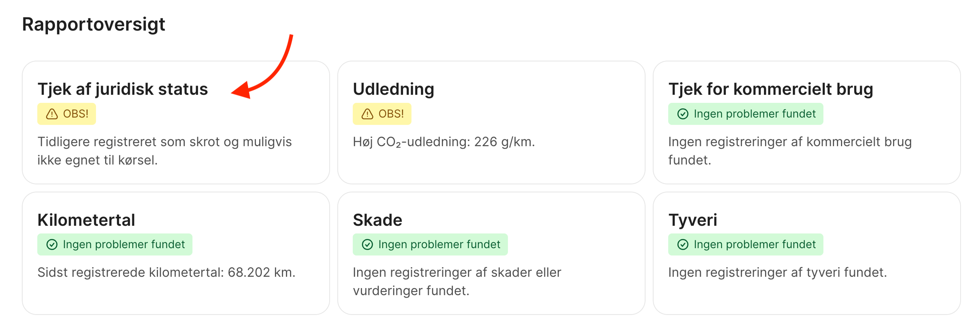Click Ingen problemer fundet badge under Kilometertal

(115, 244)
